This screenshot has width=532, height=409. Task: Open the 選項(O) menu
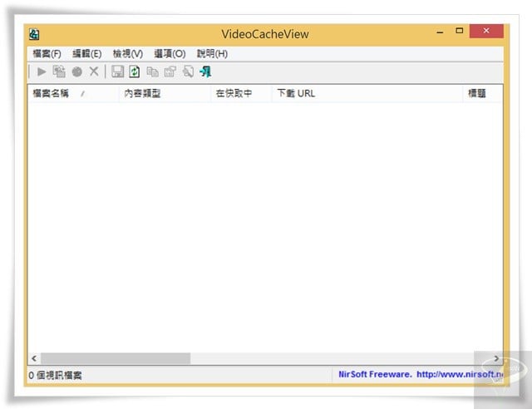(170, 53)
